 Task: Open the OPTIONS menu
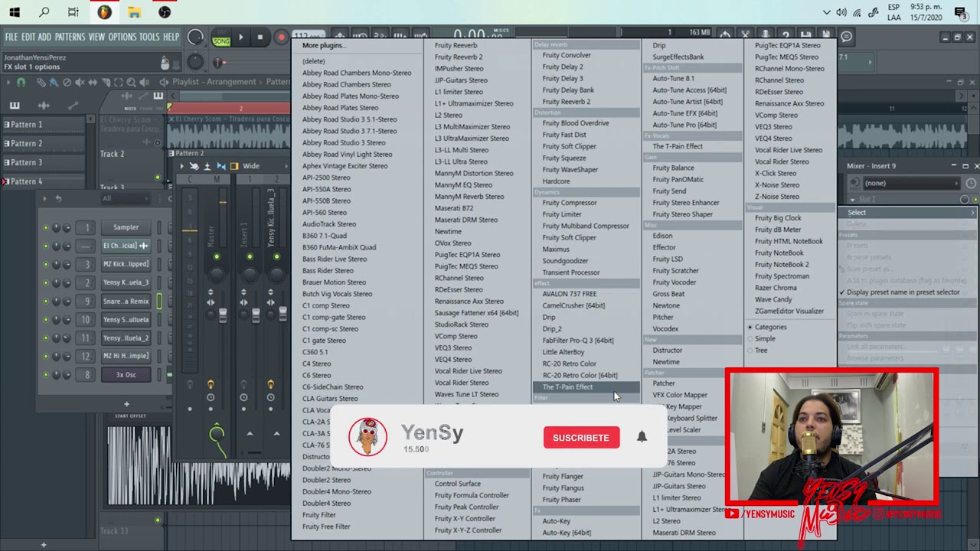(x=122, y=37)
